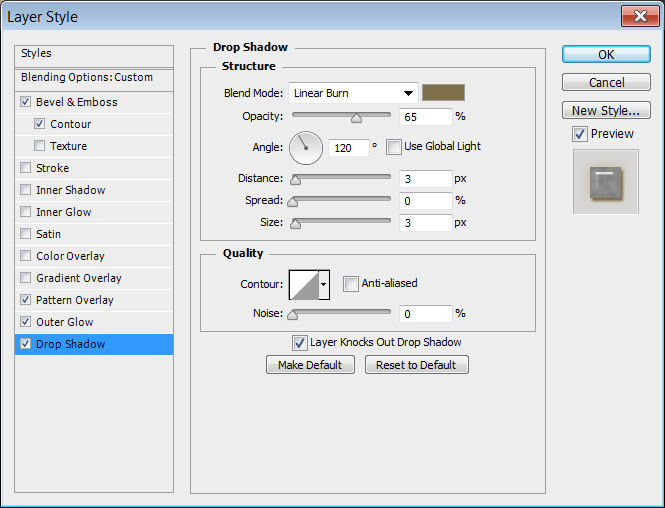
Task: Click the layer style preview thumbnail
Action: click(605, 181)
